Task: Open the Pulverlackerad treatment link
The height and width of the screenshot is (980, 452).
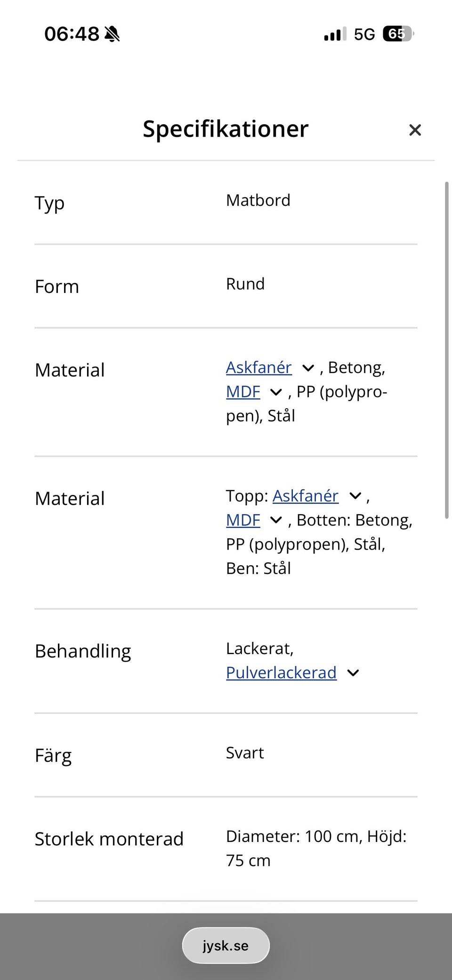Action: pyautogui.click(x=281, y=672)
